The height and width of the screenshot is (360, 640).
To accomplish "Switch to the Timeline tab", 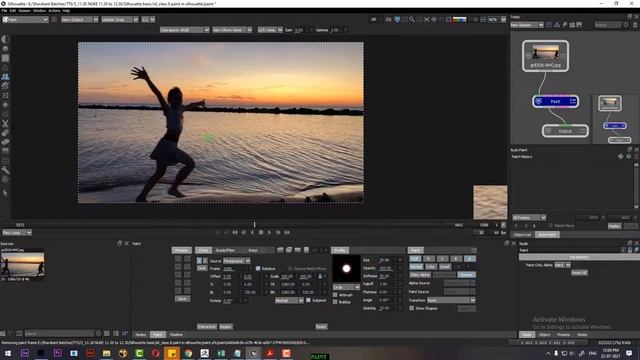I will click(x=176, y=335).
